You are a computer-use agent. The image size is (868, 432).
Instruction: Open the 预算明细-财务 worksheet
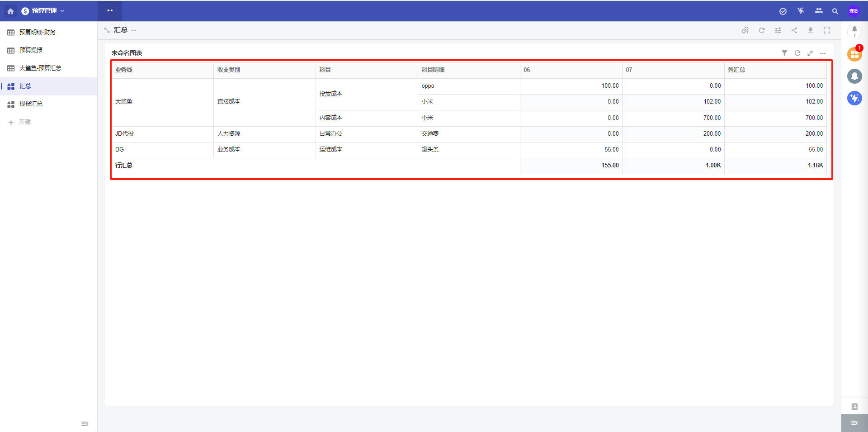click(38, 32)
